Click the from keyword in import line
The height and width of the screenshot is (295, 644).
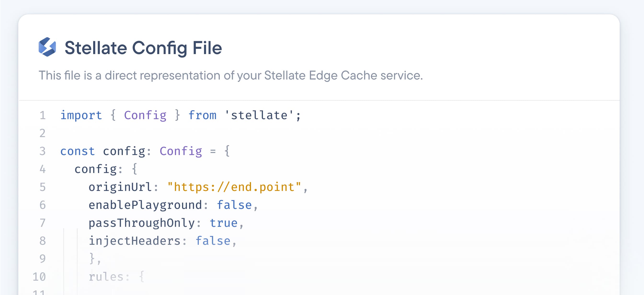[x=202, y=115]
